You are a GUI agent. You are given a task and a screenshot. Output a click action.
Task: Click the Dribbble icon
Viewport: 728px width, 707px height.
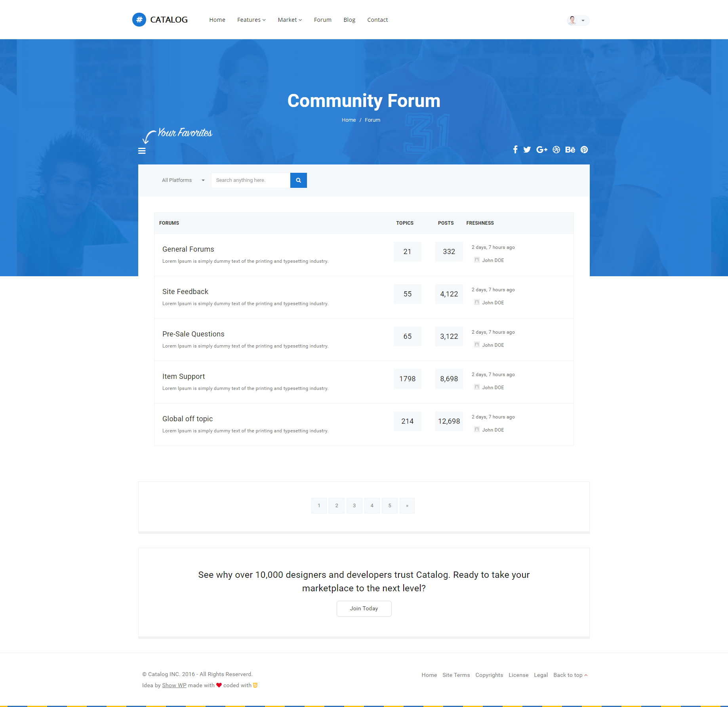(556, 149)
